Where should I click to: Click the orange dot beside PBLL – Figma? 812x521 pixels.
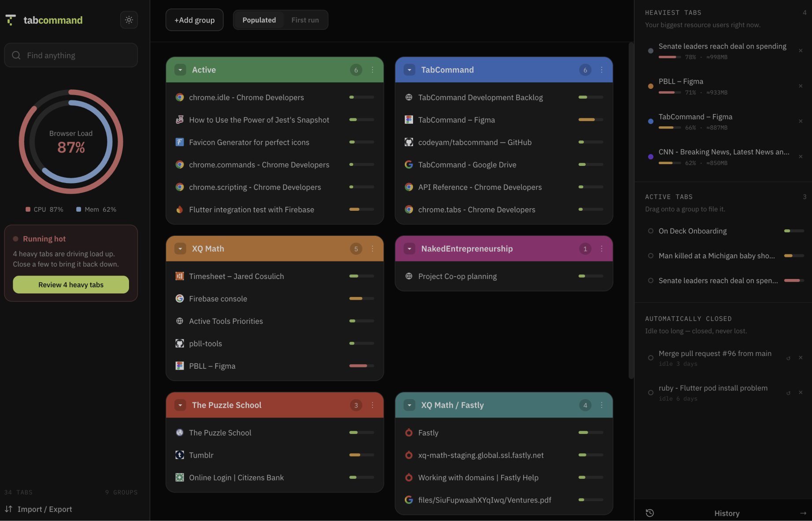(x=650, y=86)
